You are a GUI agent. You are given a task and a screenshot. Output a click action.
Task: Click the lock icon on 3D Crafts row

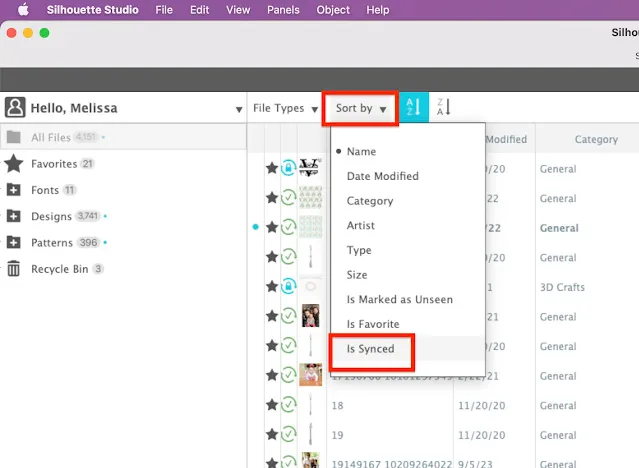click(289, 286)
